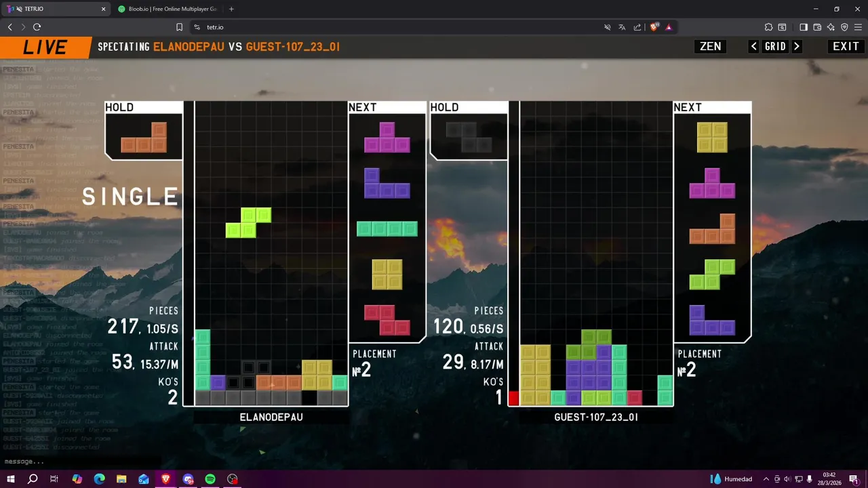Viewport: 868px width, 488px height.
Task: Open Copilot from the taskbar
Action: pyautogui.click(x=77, y=479)
